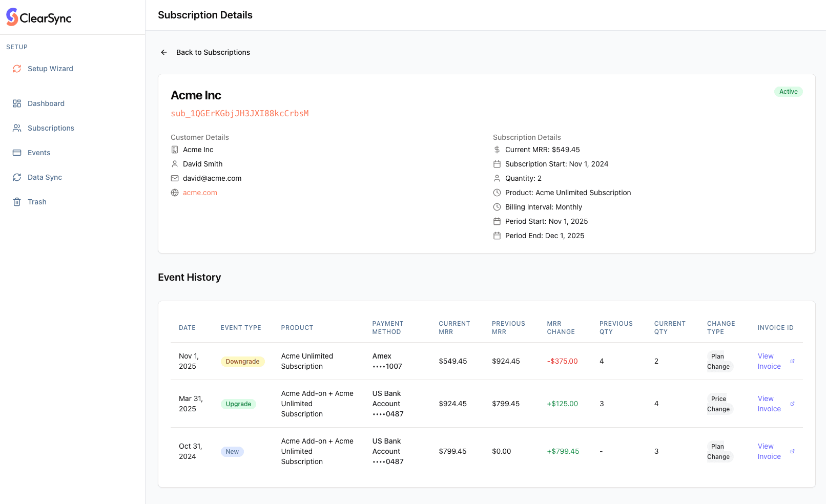Click the DATE column header

pos(187,328)
